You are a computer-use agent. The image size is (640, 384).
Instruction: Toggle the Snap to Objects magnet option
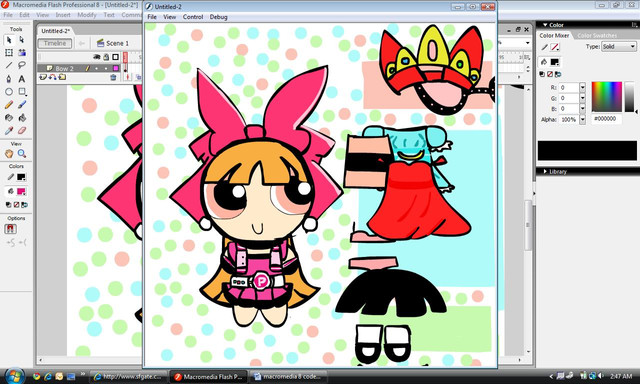[x=11, y=229]
